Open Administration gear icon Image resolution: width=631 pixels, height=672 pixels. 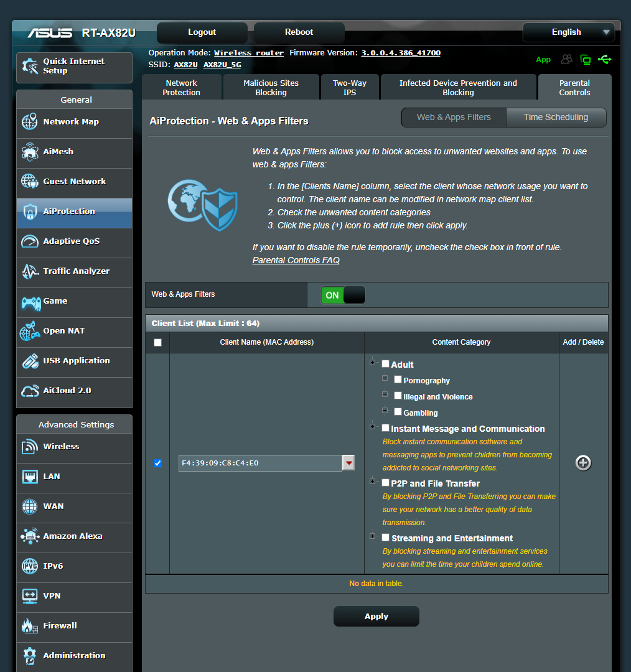coord(30,656)
